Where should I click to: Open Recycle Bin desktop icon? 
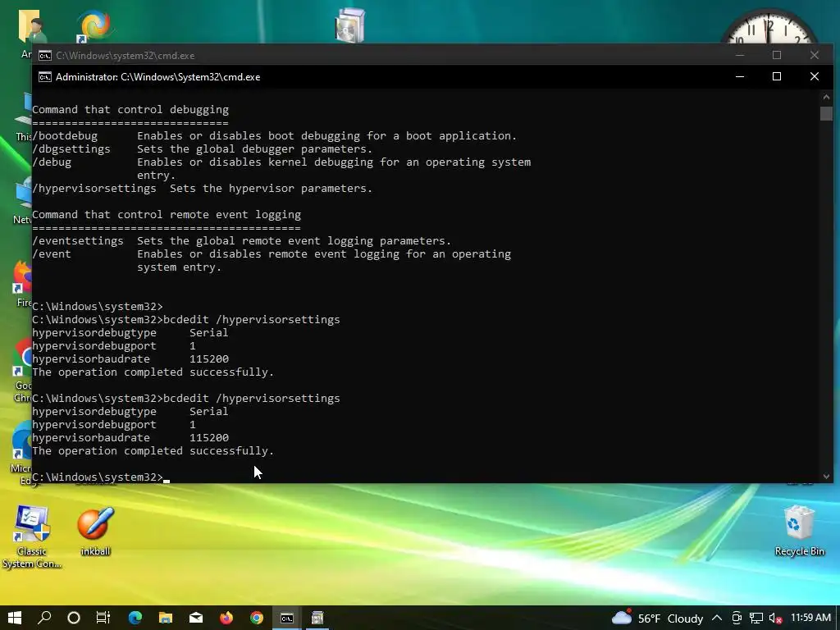point(799,531)
